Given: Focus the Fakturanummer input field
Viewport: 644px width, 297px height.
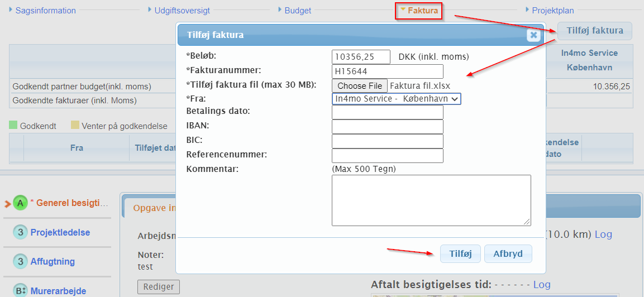Looking at the screenshot, I should (x=387, y=71).
